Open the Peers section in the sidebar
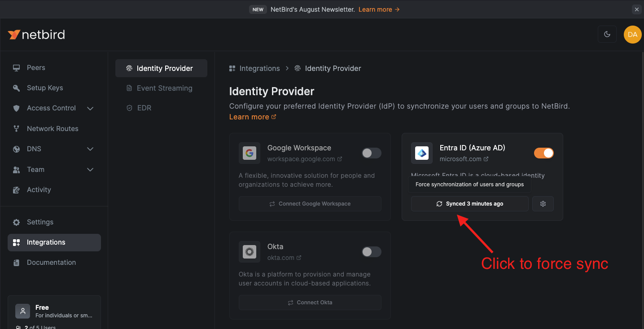The image size is (644, 329). (37, 67)
